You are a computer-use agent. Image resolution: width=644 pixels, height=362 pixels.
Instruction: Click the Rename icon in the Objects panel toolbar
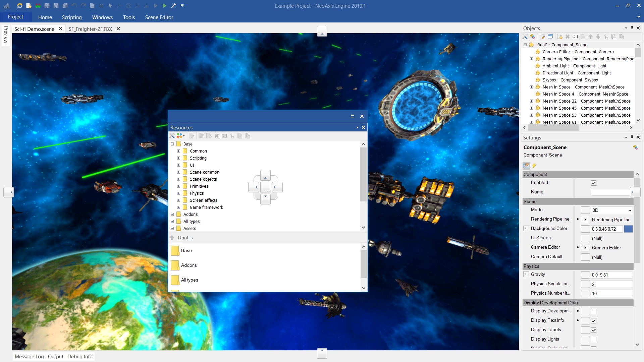pos(575,37)
